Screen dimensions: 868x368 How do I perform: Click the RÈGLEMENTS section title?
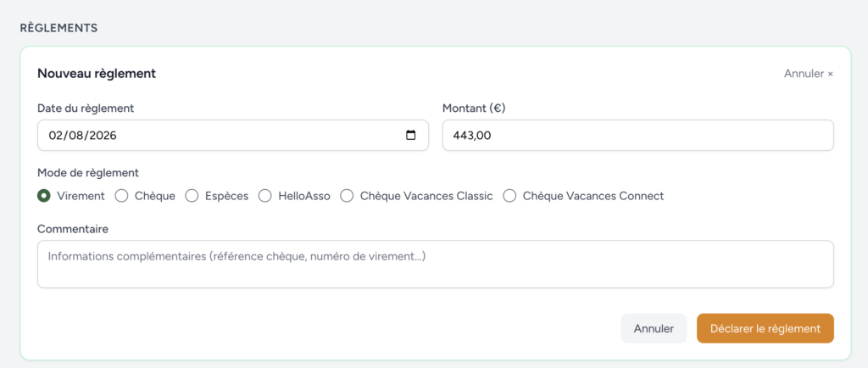tap(59, 28)
